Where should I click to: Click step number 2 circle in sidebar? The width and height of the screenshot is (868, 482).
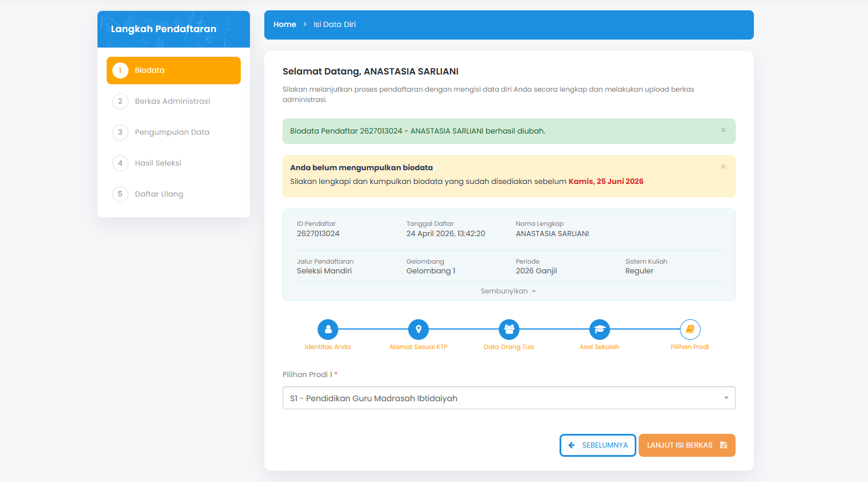(120, 101)
